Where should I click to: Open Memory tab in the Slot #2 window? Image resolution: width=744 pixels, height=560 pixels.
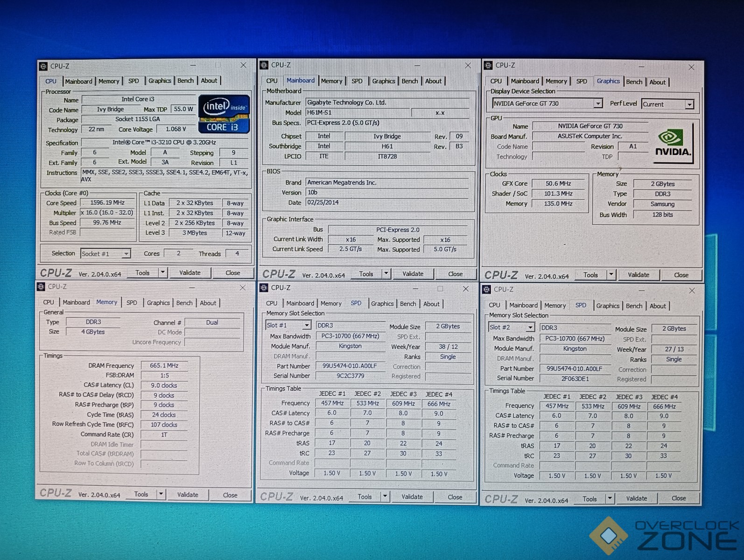pos(554,306)
